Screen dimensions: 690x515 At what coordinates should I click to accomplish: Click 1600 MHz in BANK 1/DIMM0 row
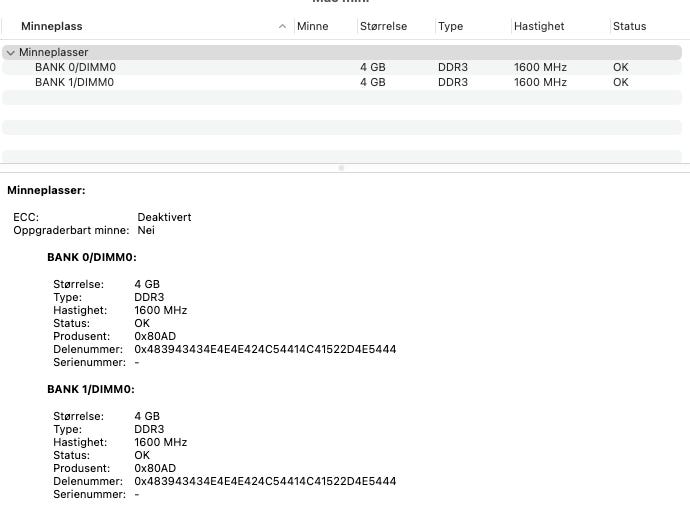pos(540,82)
